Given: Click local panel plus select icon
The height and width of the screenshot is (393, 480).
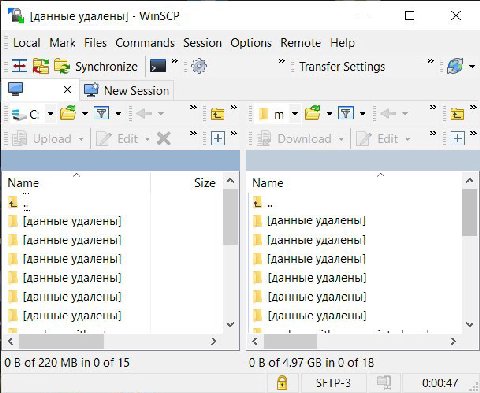Looking at the screenshot, I should click(218, 138).
